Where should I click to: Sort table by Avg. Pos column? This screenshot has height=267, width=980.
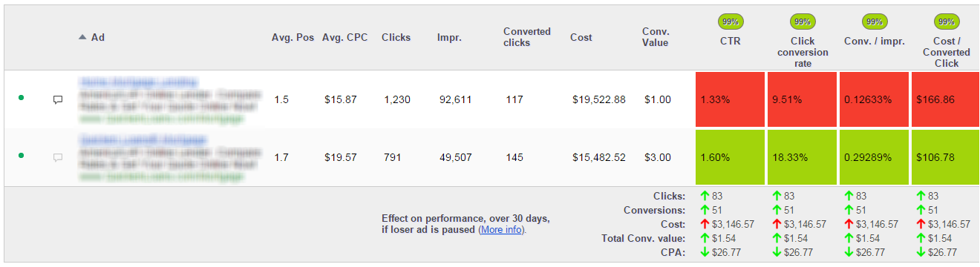pos(293,37)
